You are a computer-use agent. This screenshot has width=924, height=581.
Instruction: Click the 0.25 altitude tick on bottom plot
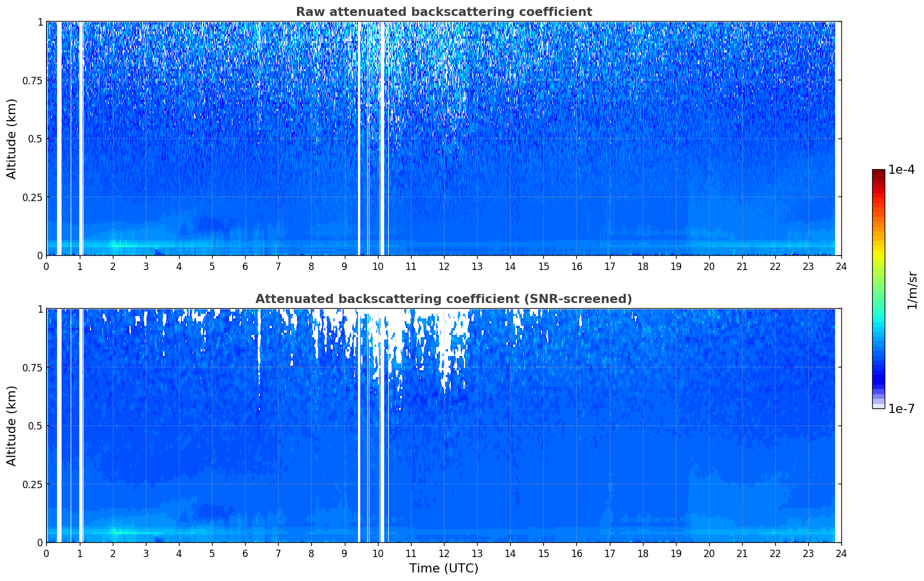click(33, 484)
